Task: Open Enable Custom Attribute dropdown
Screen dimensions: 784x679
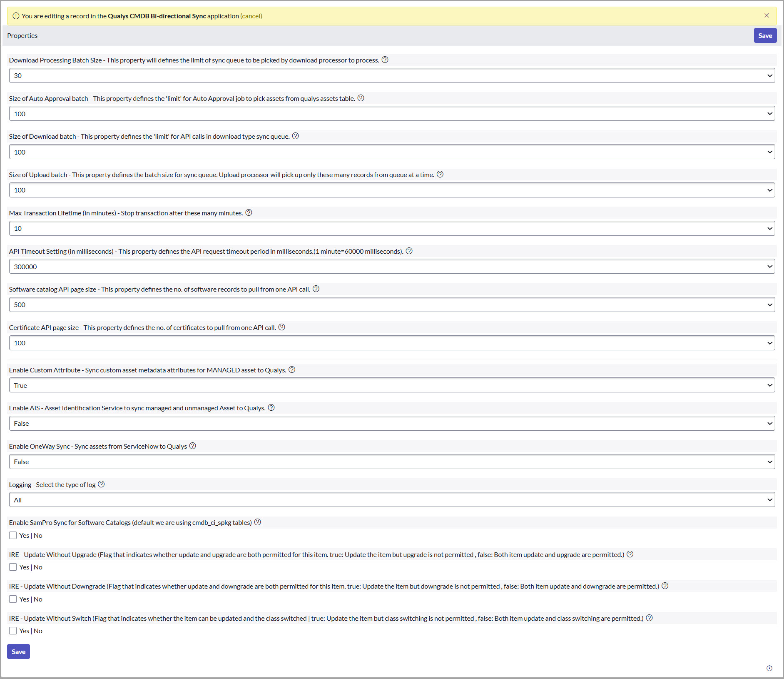Action: 392,385
